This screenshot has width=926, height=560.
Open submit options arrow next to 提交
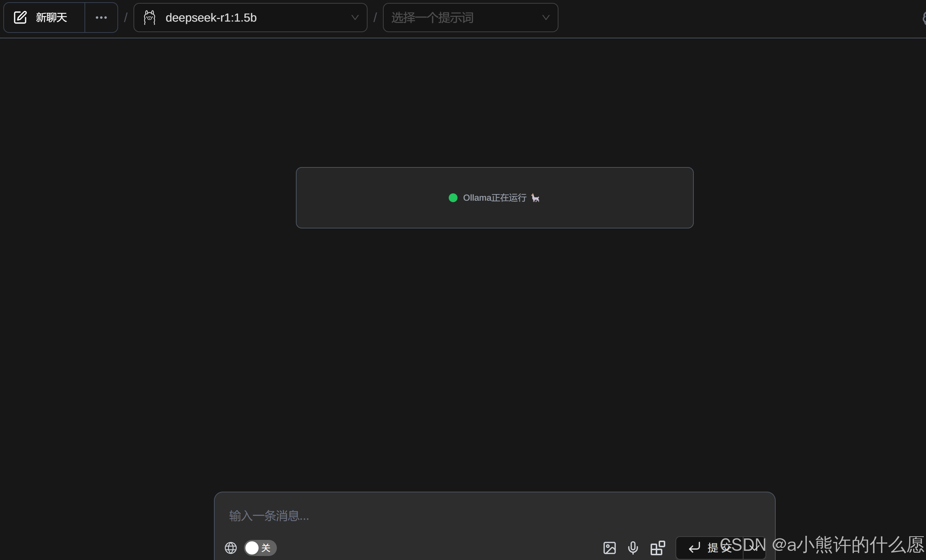(x=754, y=548)
